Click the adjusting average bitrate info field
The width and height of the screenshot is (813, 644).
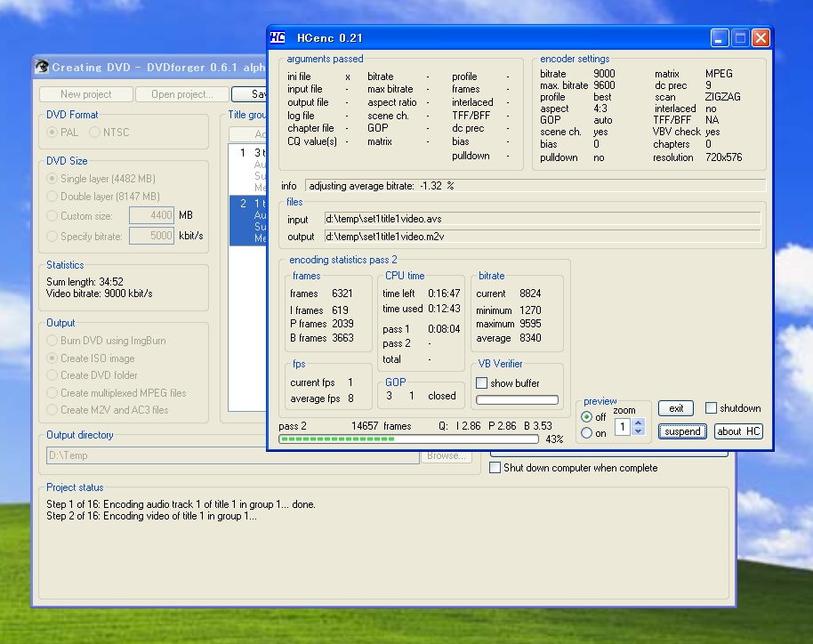(x=535, y=186)
